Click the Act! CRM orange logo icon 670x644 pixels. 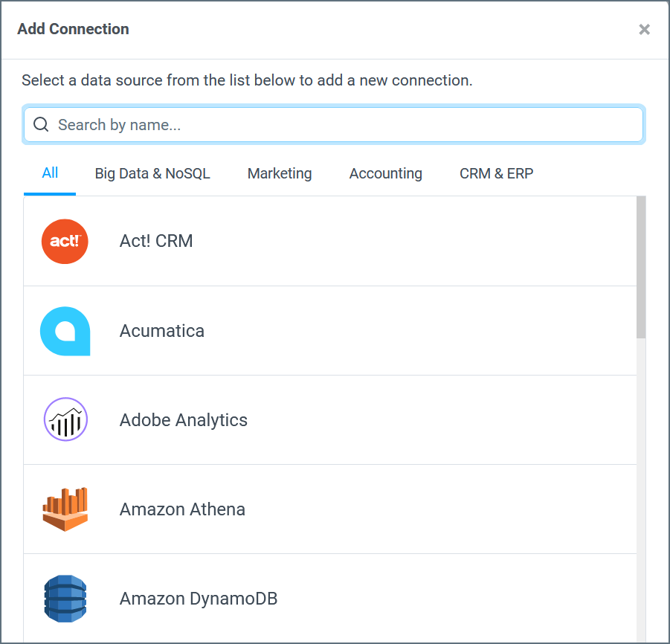click(x=65, y=242)
